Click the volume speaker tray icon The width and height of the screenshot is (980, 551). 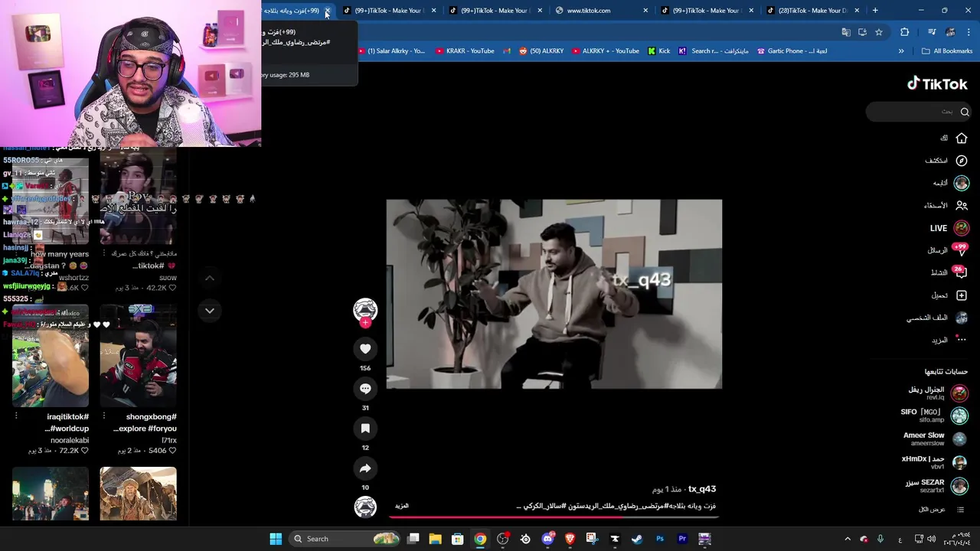click(x=931, y=539)
